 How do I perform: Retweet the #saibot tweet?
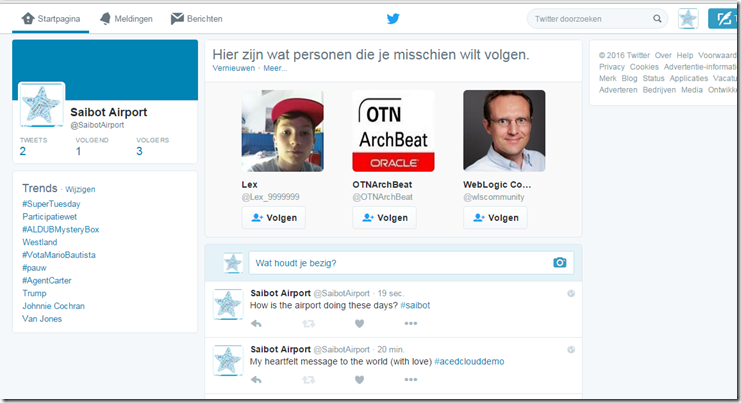click(x=308, y=324)
